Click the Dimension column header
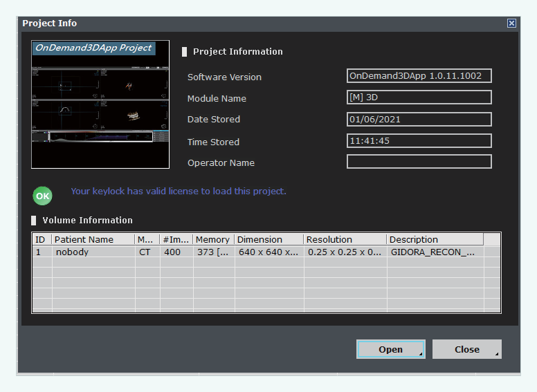Image resolution: width=537 pixels, height=392 pixels. tap(268, 239)
